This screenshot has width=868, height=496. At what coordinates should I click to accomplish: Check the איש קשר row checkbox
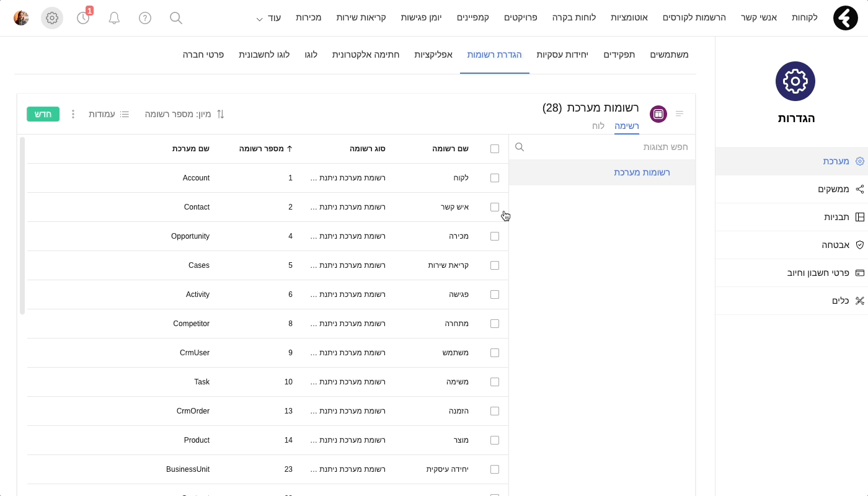[495, 207]
